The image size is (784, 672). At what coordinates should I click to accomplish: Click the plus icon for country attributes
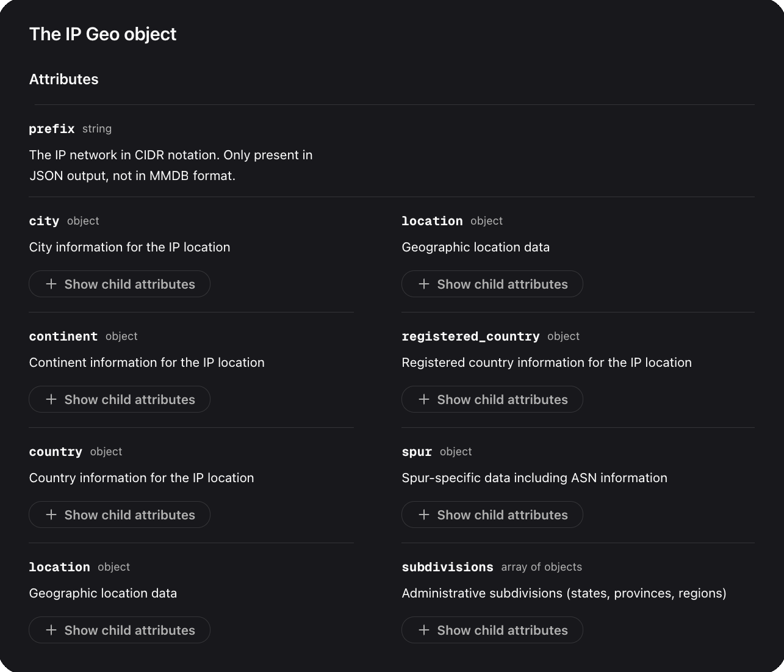point(52,515)
